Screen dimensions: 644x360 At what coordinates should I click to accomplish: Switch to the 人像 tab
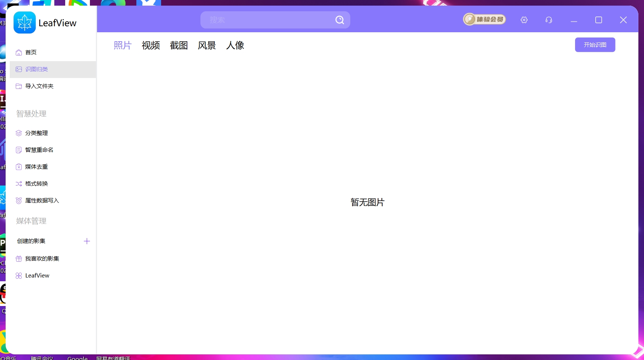tap(235, 45)
